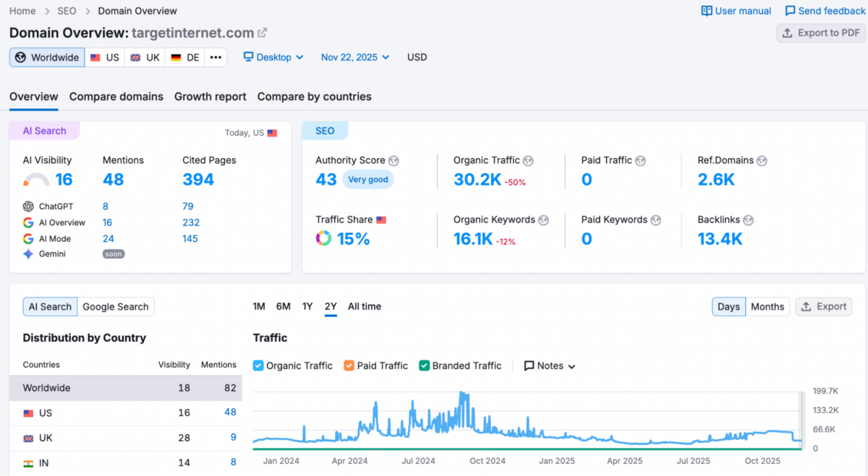This screenshot has height=476, width=868.
Task: Click the traffic chart range handle at right edge
Action: tap(801, 420)
